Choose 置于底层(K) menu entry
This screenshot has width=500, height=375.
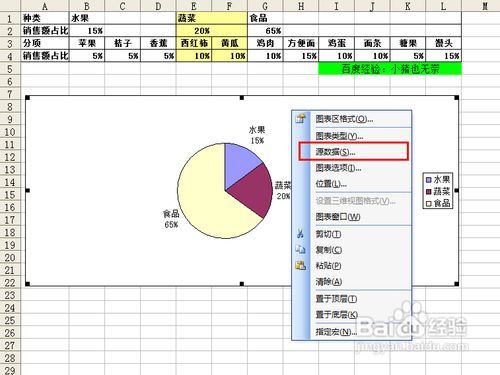click(x=337, y=315)
